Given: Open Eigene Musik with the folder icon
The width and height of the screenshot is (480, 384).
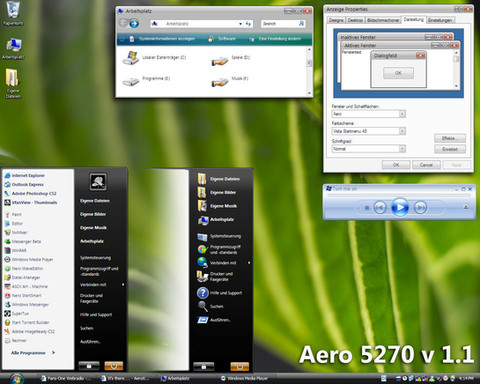Looking at the screenshot, I should click(x=217, y=206).
